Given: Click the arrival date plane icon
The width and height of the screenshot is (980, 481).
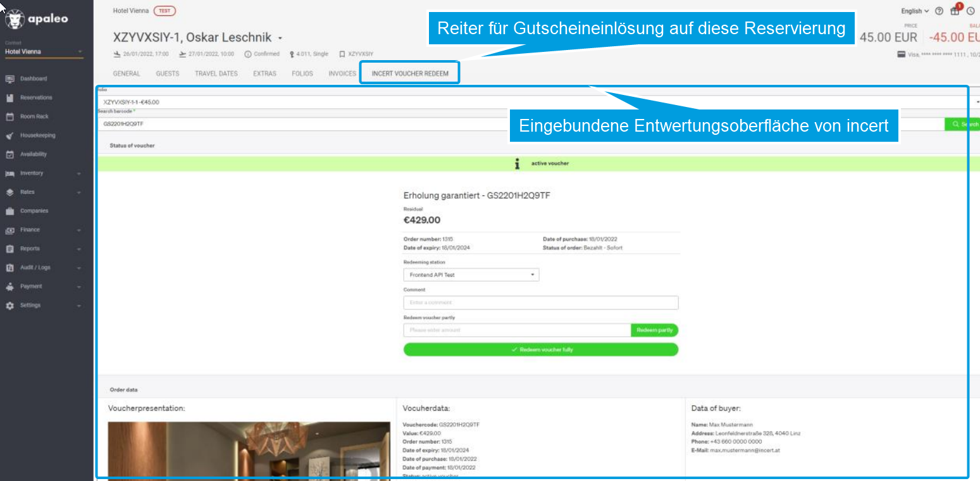Looking at the screenshot, I should [x=117, y=54].
